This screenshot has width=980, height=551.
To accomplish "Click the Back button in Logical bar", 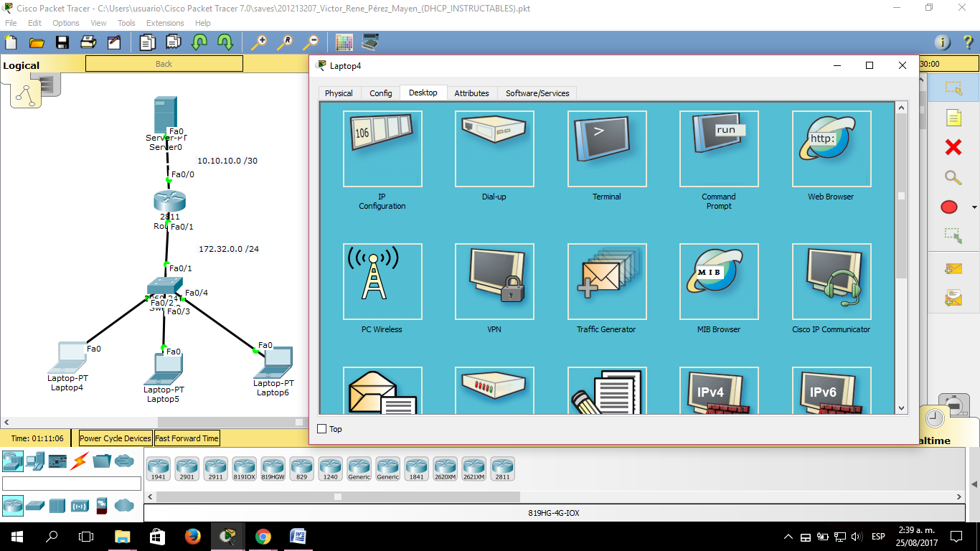I will tap(164, 64).
